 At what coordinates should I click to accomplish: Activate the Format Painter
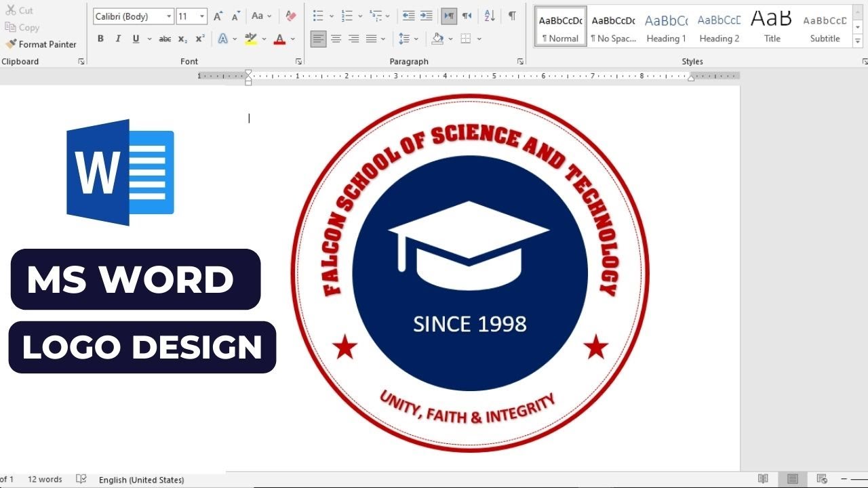[x=41, y=44]
